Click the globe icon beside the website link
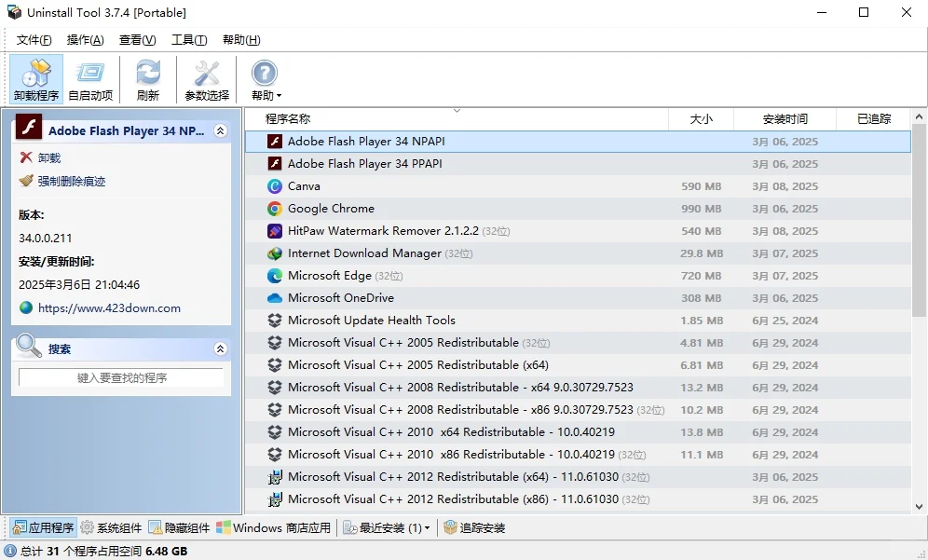 coord(26,307)
